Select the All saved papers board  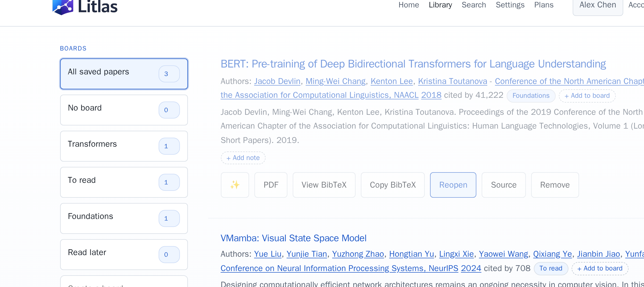coord(124,74)
